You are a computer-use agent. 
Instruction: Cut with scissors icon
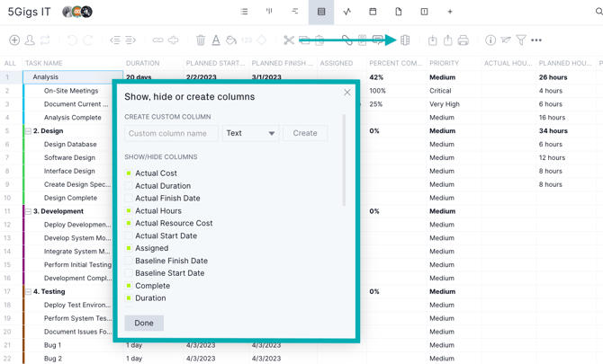click(x=289, y=40)
